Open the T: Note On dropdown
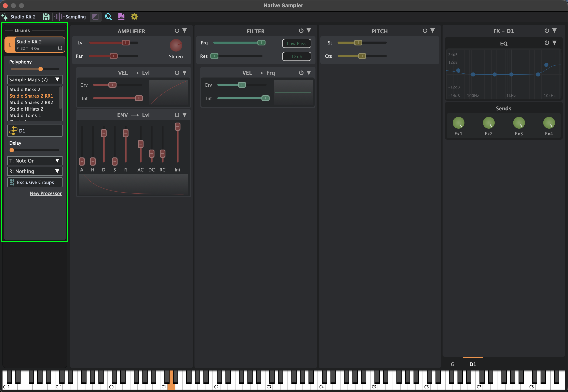Viewport: 568px width, 392px height. (x=35, y=161)
